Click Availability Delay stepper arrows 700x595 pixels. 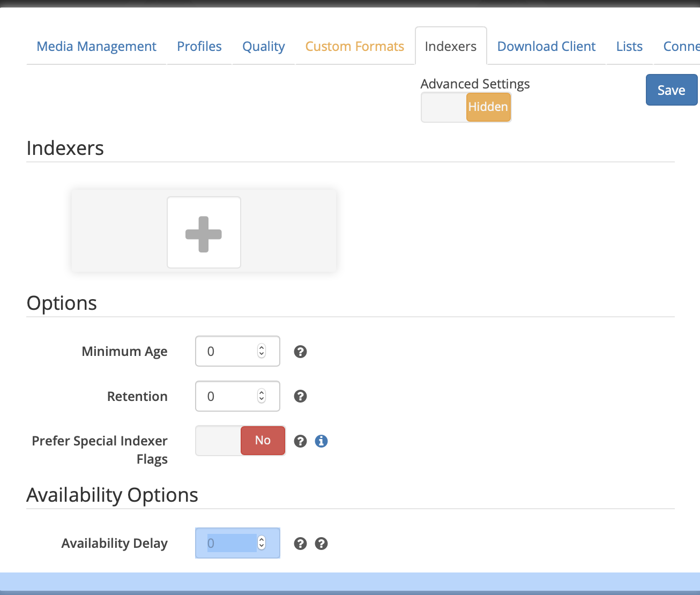(x=262, y=543)
